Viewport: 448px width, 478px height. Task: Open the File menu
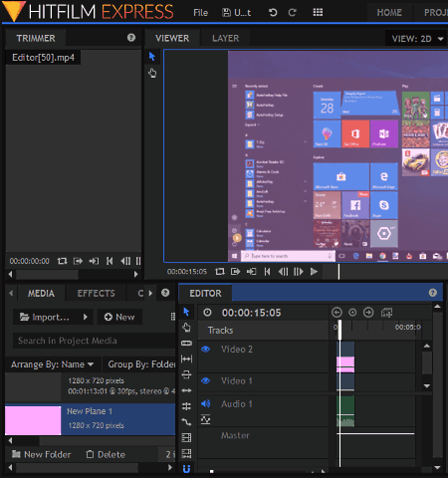(200, 13)
